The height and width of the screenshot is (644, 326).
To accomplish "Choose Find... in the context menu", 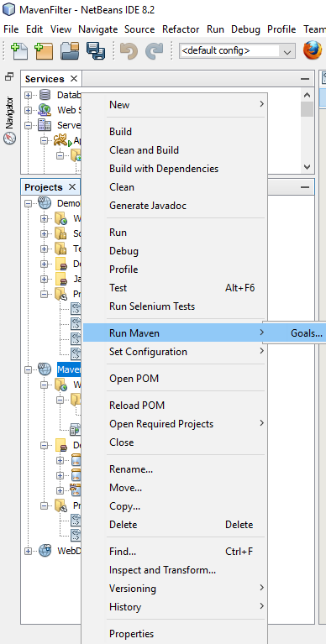I will (175, 552).
